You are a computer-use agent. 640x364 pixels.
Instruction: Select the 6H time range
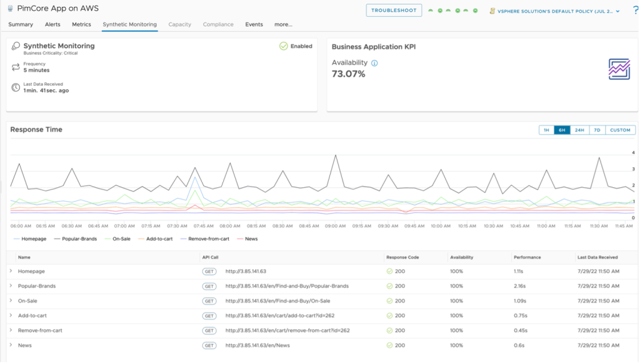562,130
